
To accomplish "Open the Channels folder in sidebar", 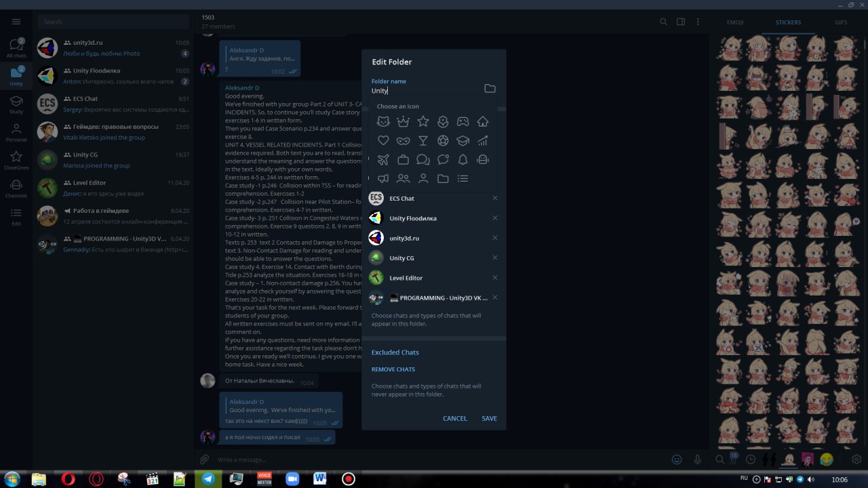I will point(16,188).
